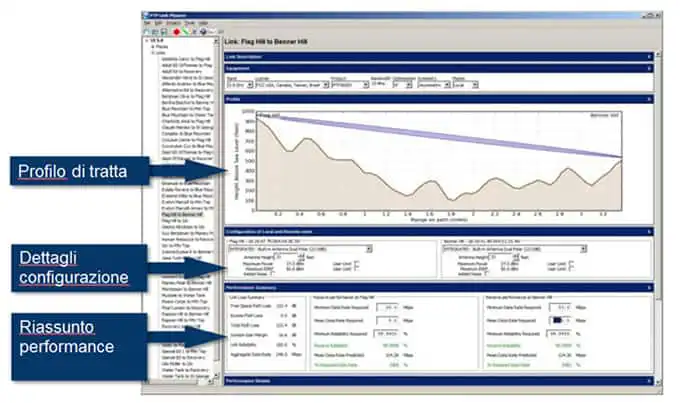Screen dimensions: 680x403
Task: Open the Help menu
Action: click(x=203, y=23)
